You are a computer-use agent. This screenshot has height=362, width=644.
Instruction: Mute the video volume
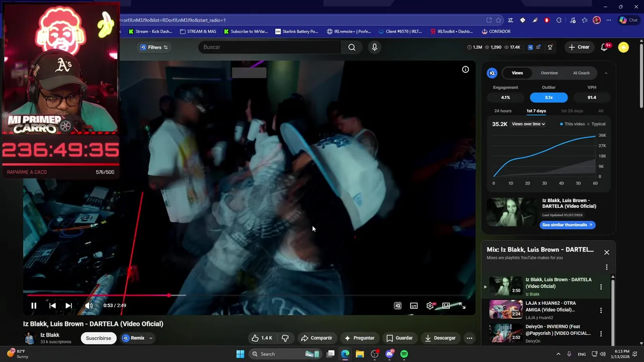tap(89, 305)
